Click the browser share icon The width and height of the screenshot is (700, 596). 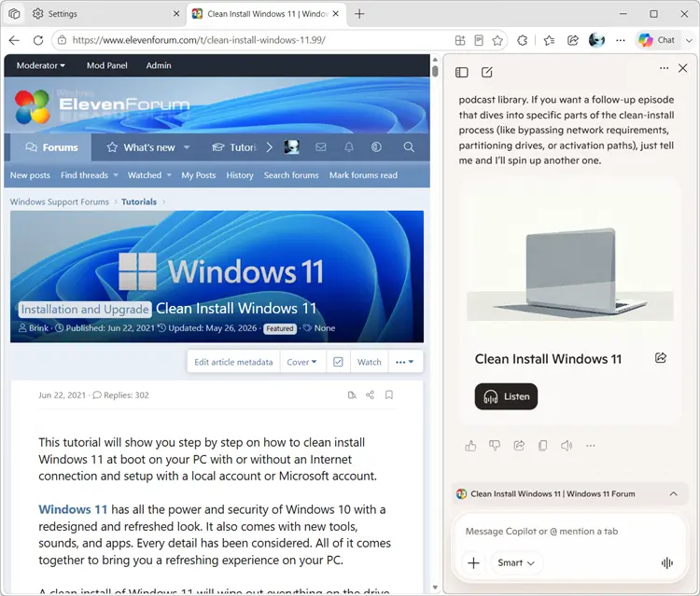point(573,41)
